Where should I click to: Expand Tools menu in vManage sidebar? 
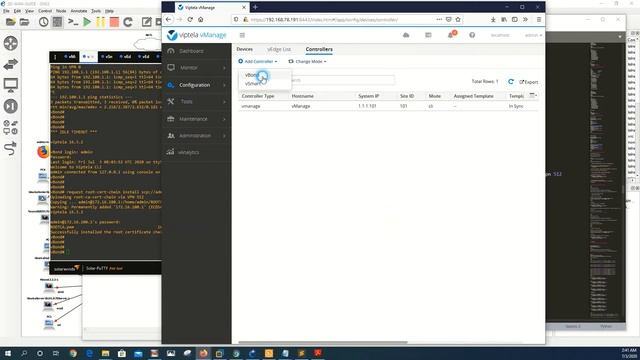click(196, 102)
